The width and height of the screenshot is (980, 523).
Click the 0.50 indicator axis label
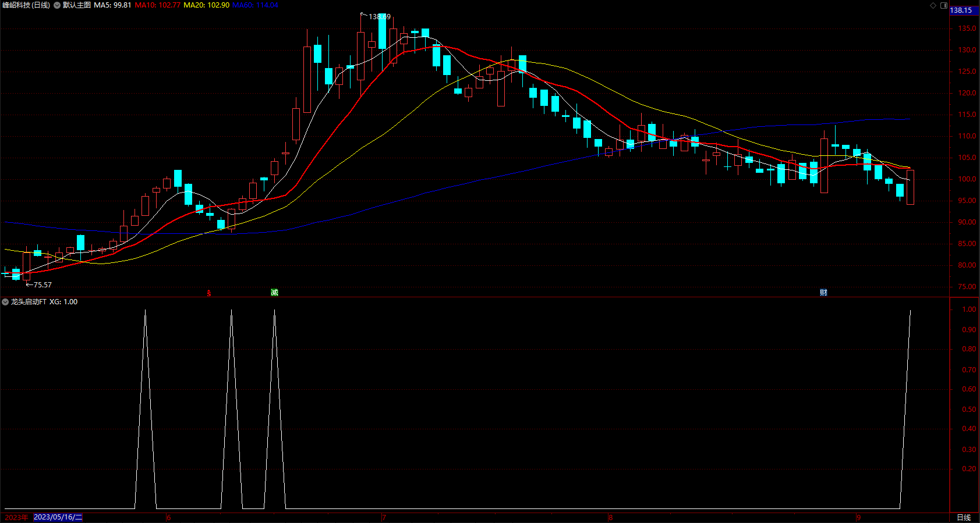click(x=969, y=410)
